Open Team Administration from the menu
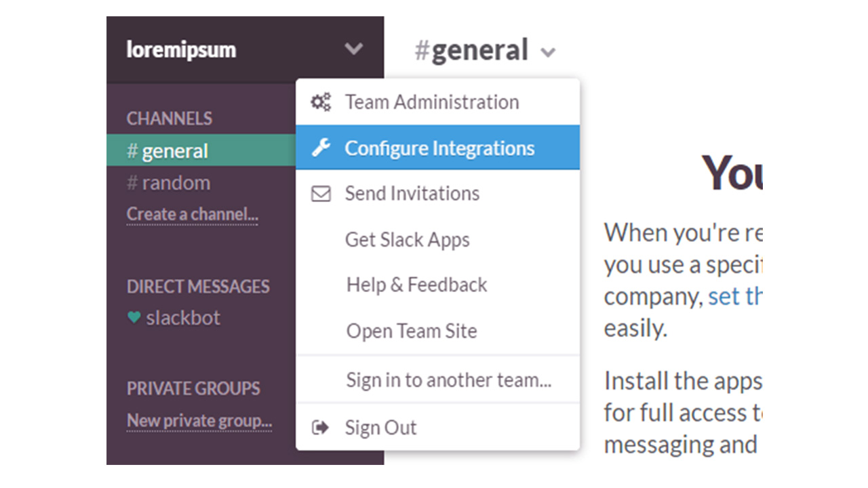 point(432,102)
